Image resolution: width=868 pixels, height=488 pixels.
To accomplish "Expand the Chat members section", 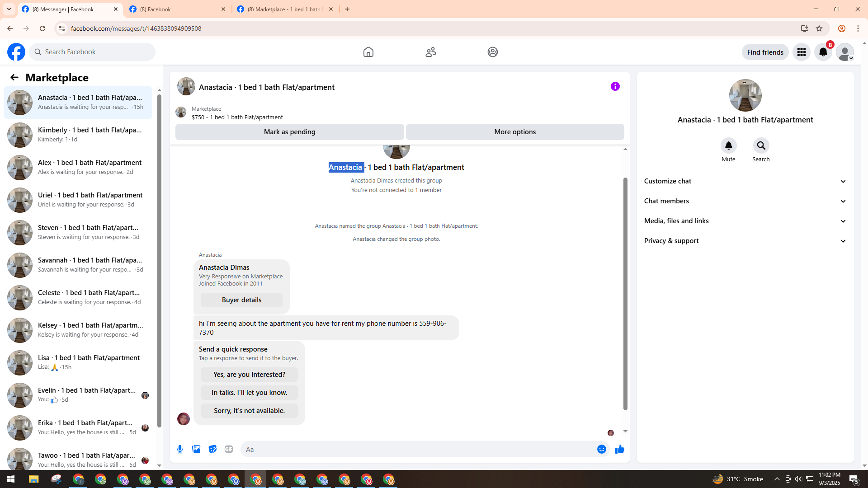I will click(x=745, y=201).
